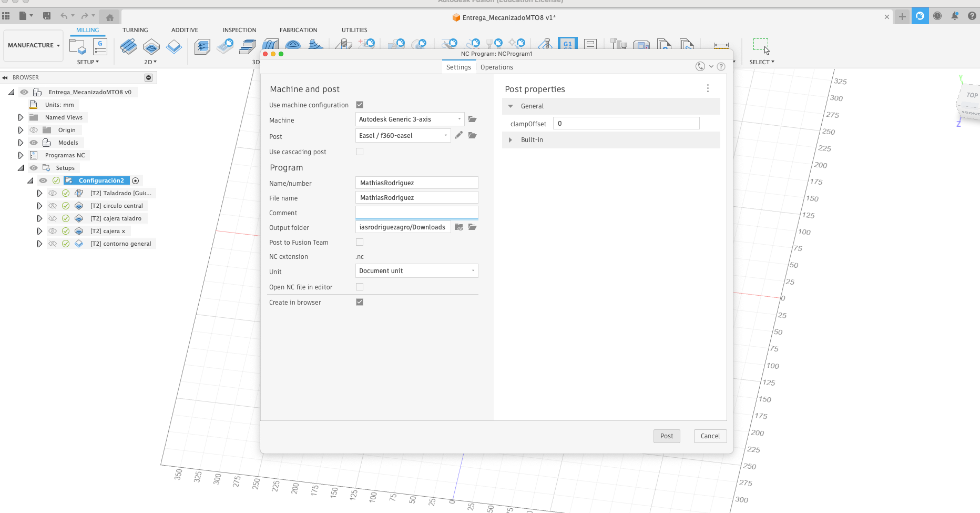This screenshot has width=980, height=513.
Task: Add a new document tab with plus icon
Action: (902, 16)
